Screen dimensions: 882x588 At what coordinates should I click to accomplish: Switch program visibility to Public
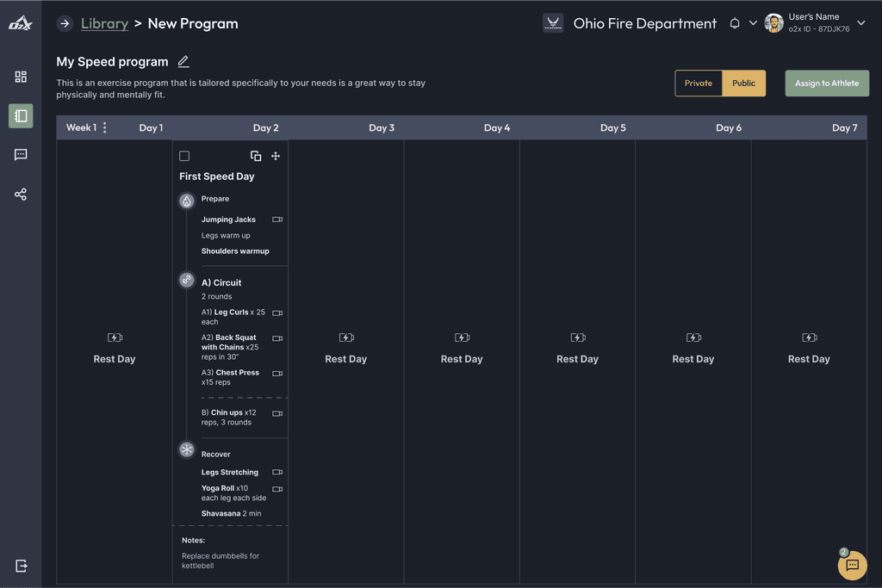[743, 84]
